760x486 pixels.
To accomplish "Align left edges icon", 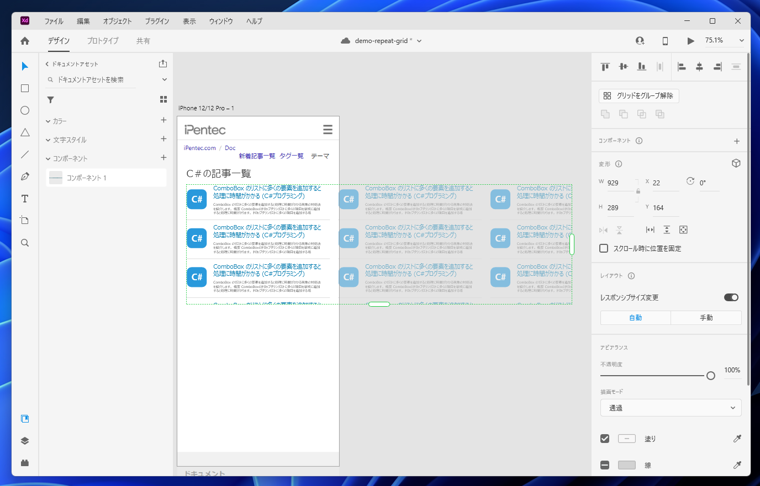I will tap(681, 66).
